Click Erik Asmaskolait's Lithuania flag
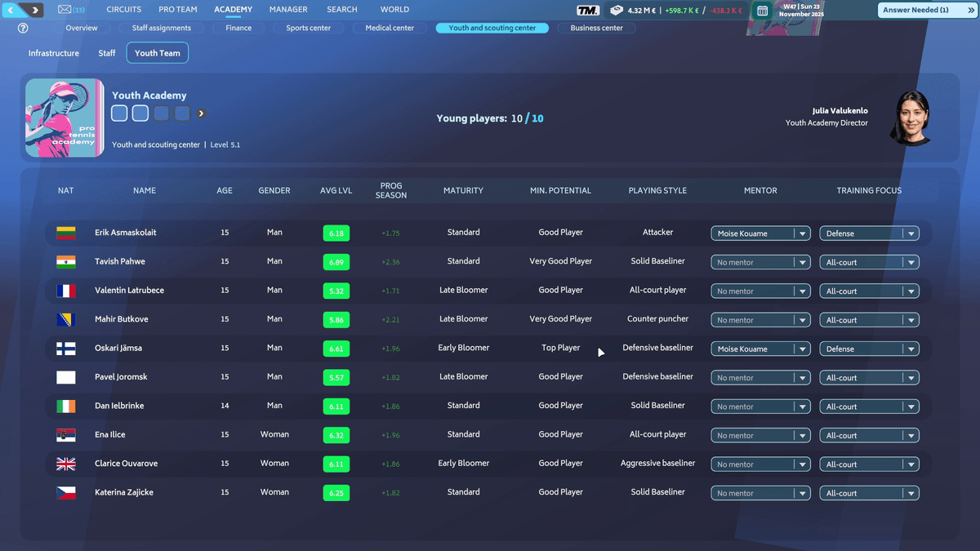 click(65, 233)
